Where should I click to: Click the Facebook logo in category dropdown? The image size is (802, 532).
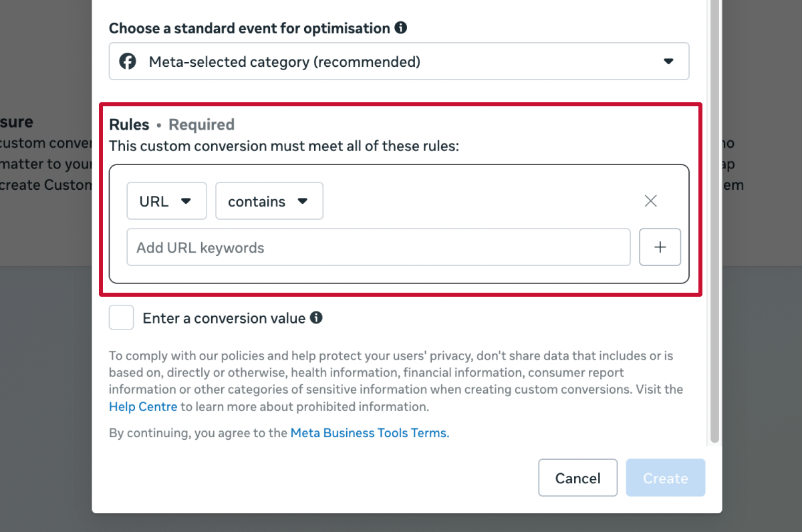tap(128, 61)
